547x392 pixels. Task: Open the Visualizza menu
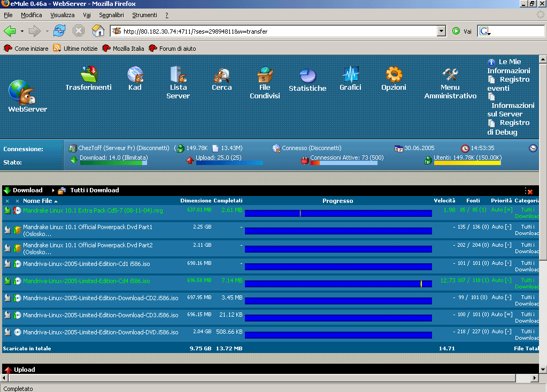pos(63,15)
